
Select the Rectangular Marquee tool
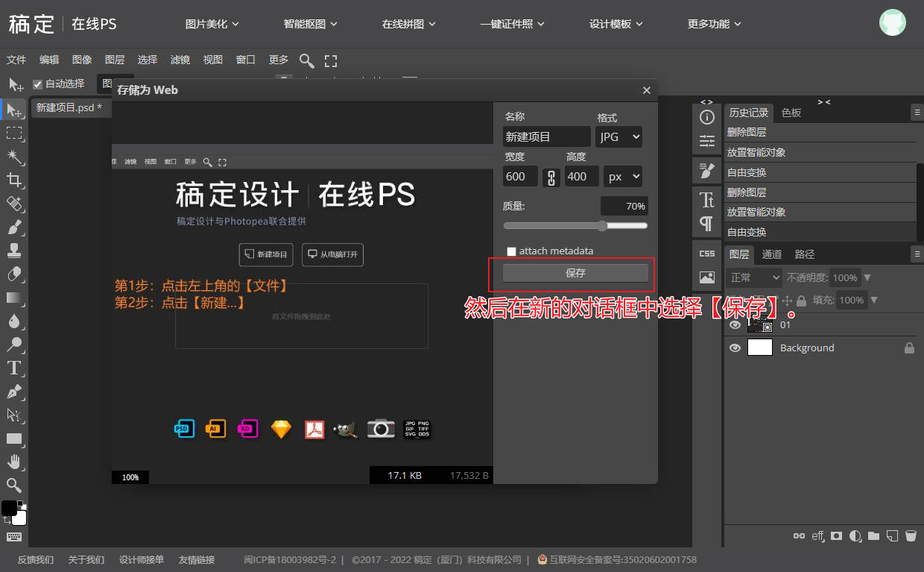coord(14,133)
